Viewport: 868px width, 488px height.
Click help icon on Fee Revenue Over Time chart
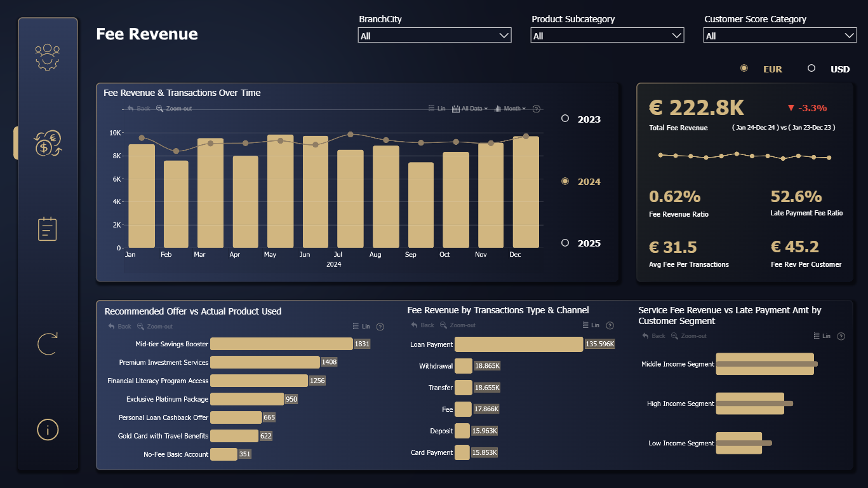click(x=536, y=109)
